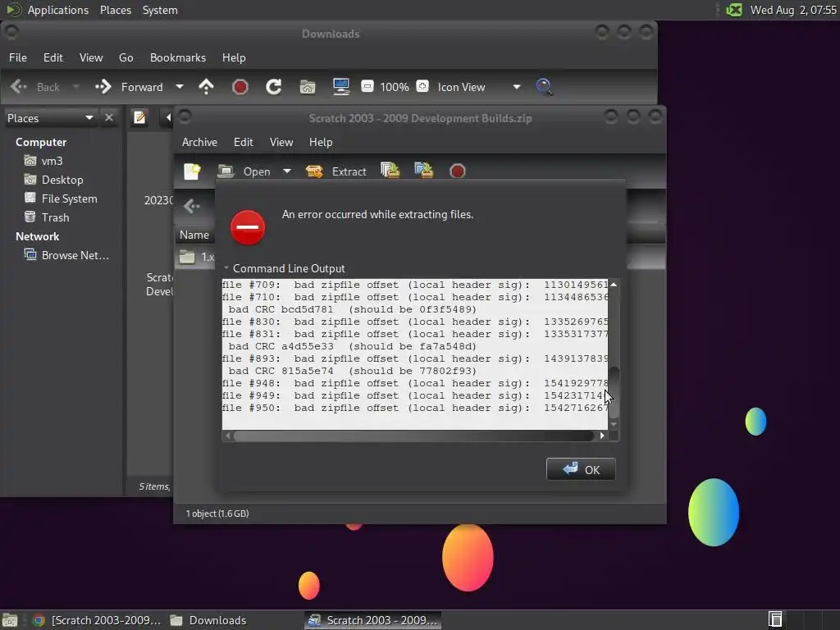840x630 pixels.
Task: Click the stop icon in archive toolbar
Action: (458, 171)
